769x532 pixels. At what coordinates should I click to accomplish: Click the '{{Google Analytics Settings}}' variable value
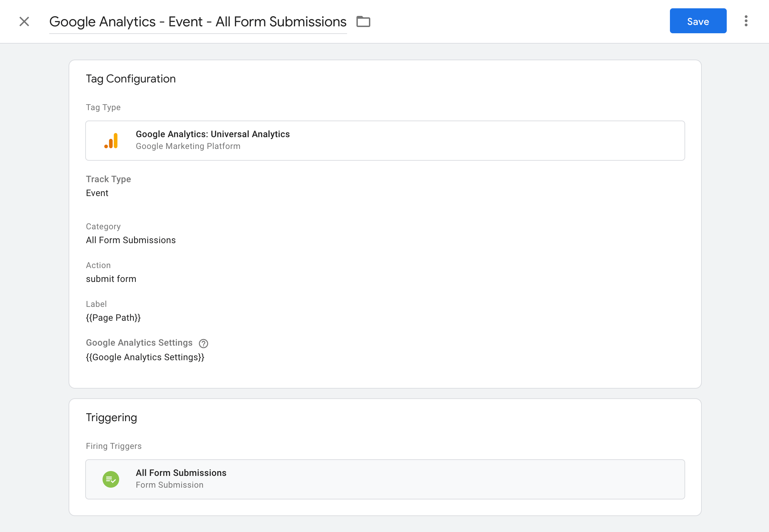pos(145,357)
